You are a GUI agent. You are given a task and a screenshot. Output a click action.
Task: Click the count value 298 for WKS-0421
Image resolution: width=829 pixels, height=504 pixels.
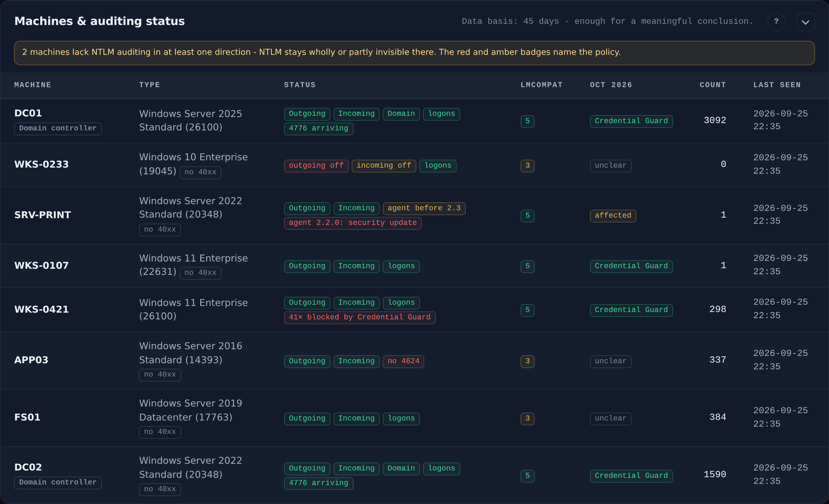pyautogui.click(x=717, y=309)
